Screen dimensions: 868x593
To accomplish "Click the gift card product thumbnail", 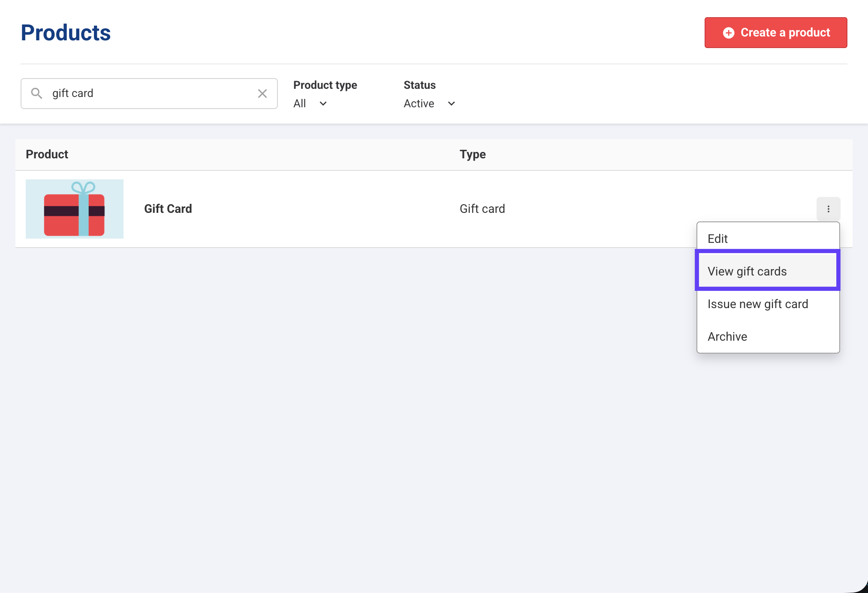I will [75, 209].
